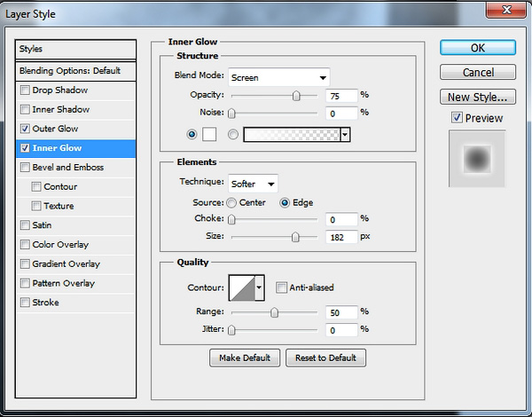Select the gradient radio button
The image size is (532, 417).
(233, 135)
